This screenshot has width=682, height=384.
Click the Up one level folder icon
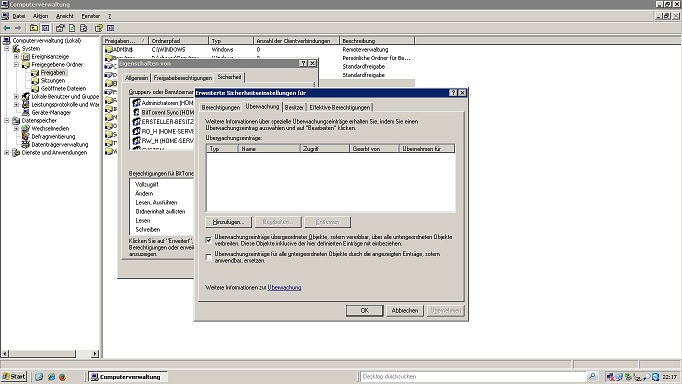(x=33, y=28)
